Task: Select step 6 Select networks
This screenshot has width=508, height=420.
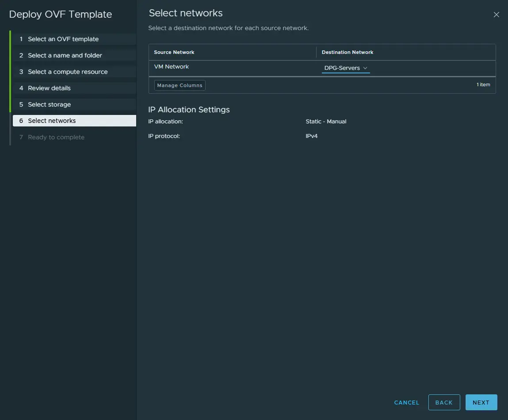Action: tap(52, 121)
